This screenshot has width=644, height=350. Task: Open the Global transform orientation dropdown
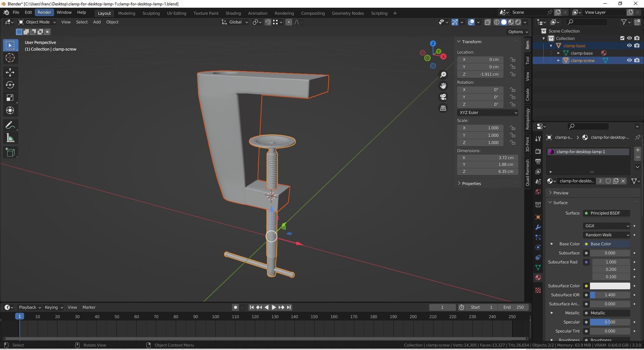pos(235,22)
